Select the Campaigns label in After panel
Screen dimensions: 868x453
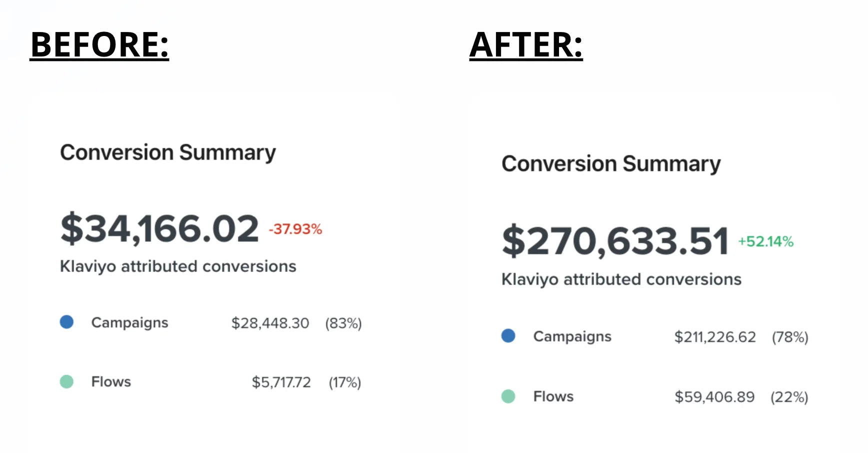572,337
